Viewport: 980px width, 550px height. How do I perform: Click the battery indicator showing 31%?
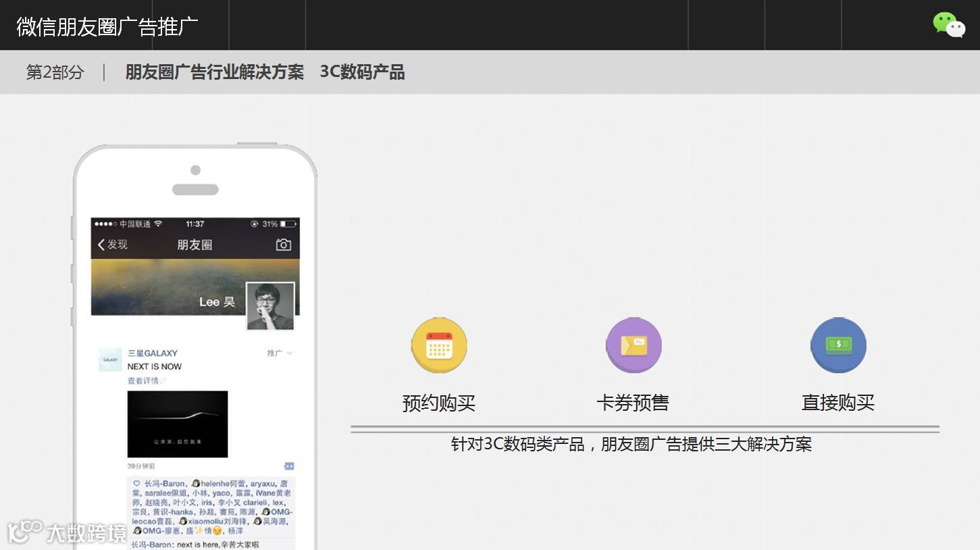tap(279, 224)
